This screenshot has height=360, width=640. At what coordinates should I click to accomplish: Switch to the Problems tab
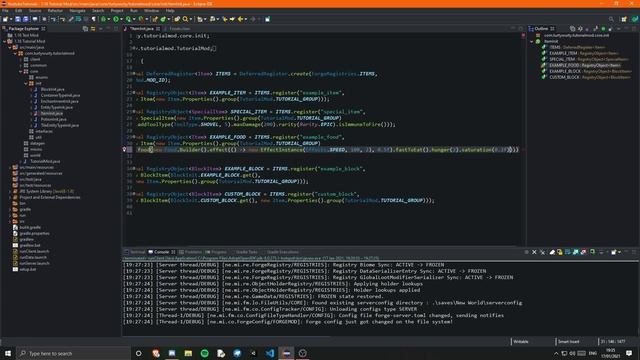click(191, 252)
